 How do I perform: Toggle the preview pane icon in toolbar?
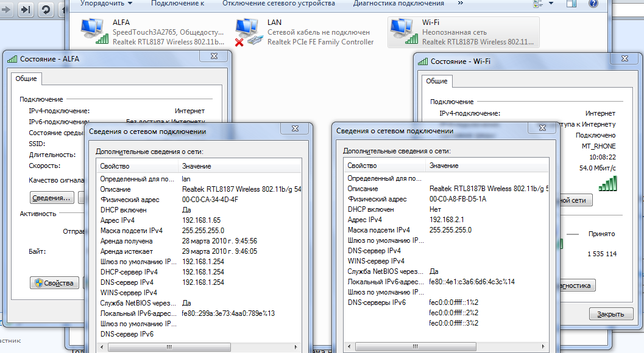(571, 4)
